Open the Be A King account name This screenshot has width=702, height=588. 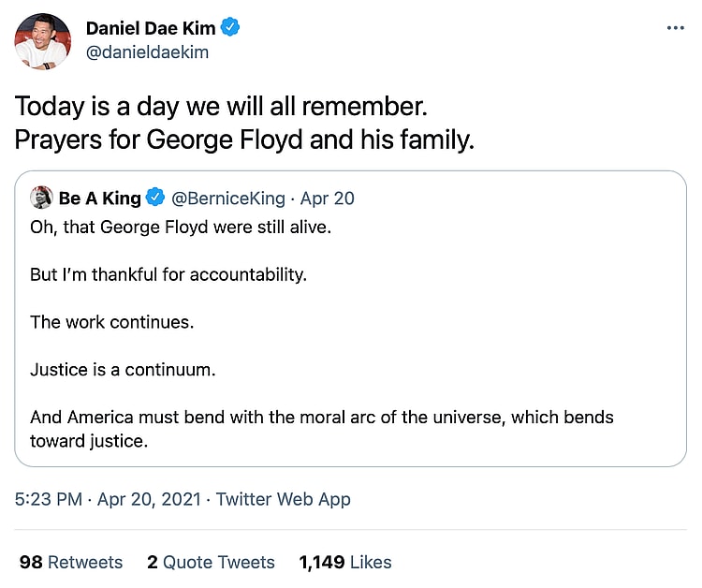99,198
